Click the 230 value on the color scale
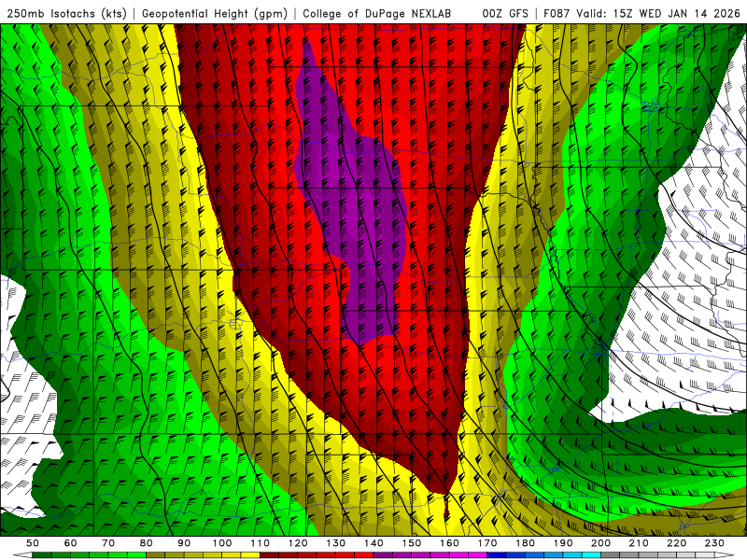Viewport: 747px width, 560px height. point(715,543)
